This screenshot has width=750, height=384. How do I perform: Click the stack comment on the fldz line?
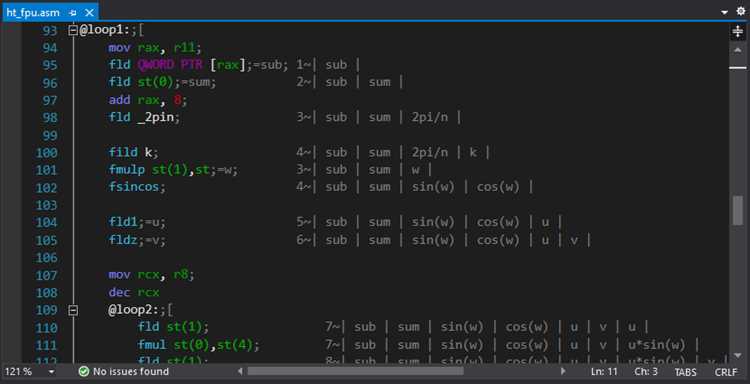tap(444, 240)
